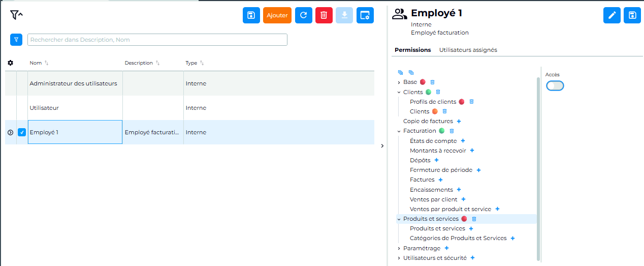Image resolution: width=644 pixels, height=266 pixels.
Task: Click the red status dot beside Base
Action: click(423, 82)
